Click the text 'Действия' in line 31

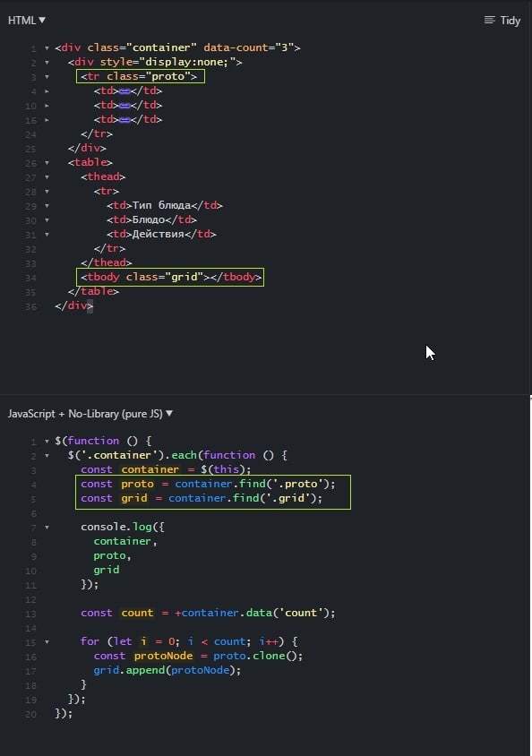[x=158, y=235]
